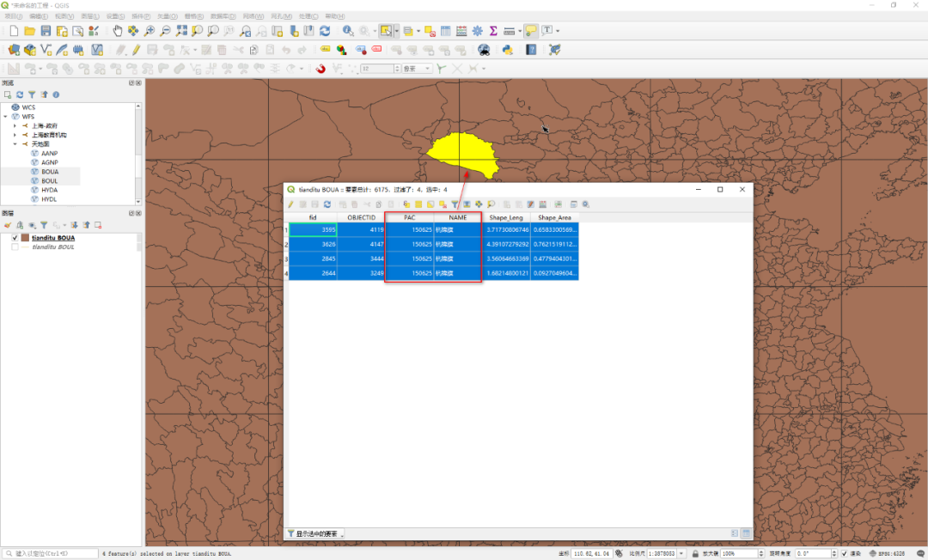Click the EPSG:4326 CRS button in the status bar
The height and width of the screenshot is (560, 928).
click(x=887, y=553)
